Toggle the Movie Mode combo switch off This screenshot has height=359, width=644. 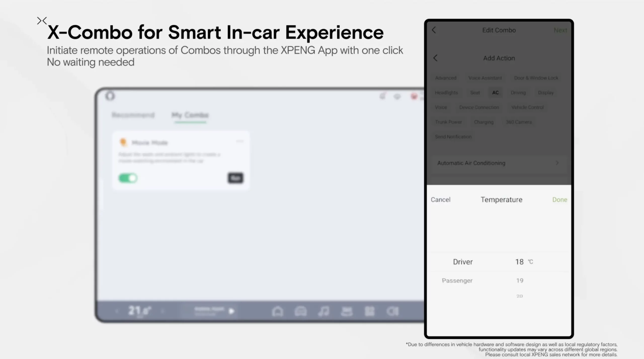(x=128, y=178)
